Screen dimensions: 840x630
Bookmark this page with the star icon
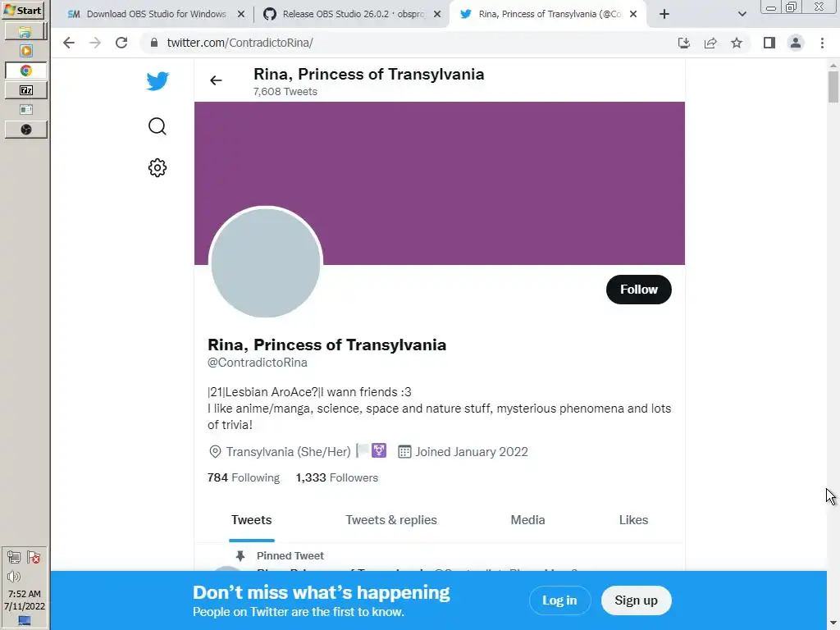coord(737,43)
